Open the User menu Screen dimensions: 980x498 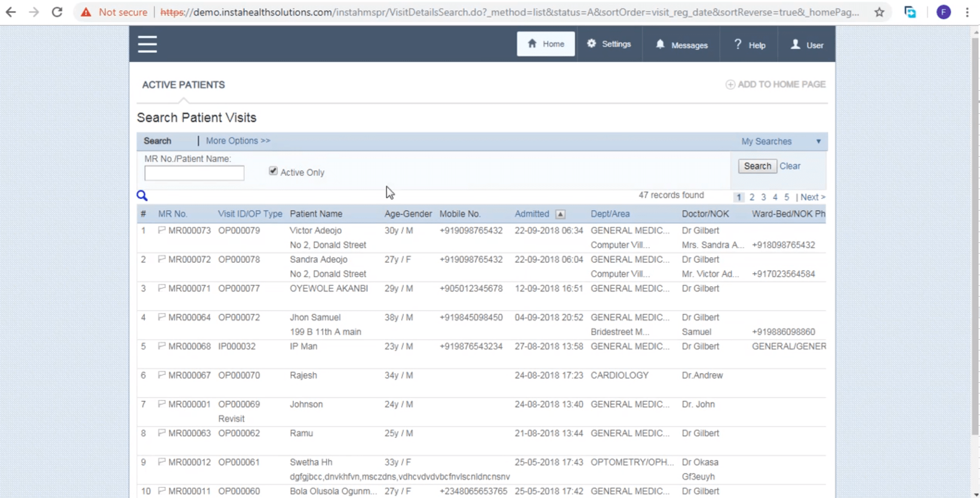pyautogui.click(x=807, y=45)
